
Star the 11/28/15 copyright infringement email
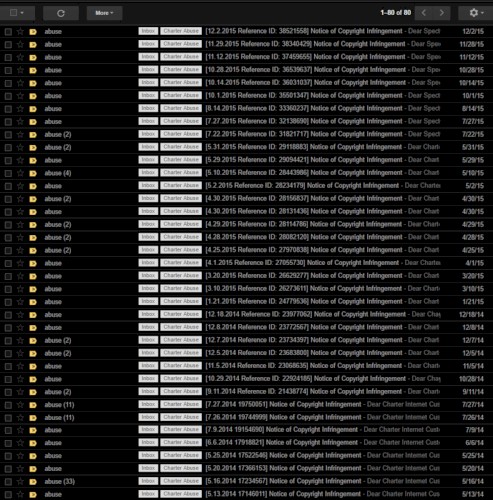tap(20, 44)
